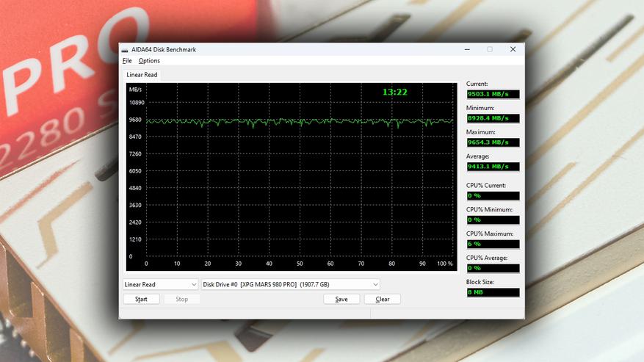Click the AIDA64 title bar drive icon

tap(124, 50)
